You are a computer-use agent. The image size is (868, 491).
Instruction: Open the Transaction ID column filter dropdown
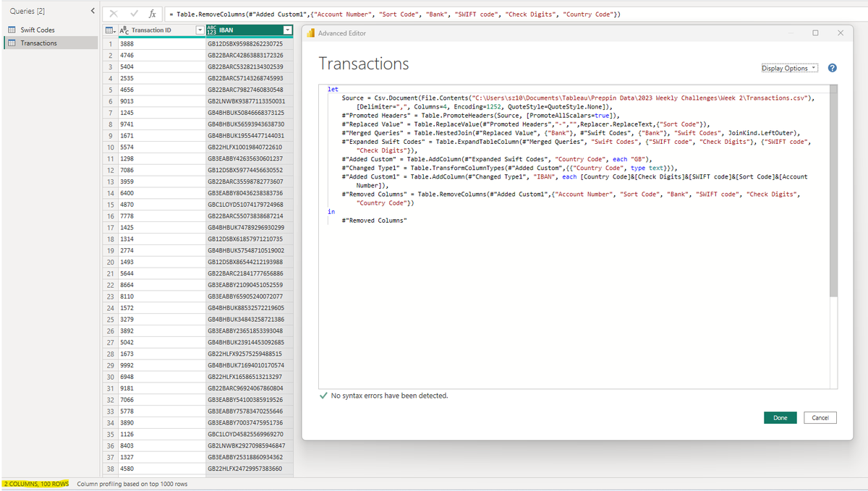tap(200, 30)
